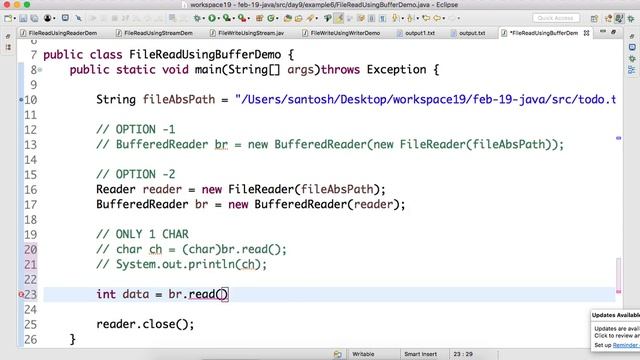Collapse main method fold marker at line 8
Image resolution: width=640 pixels, height=360 pixels.
click(x=40, y=70)
